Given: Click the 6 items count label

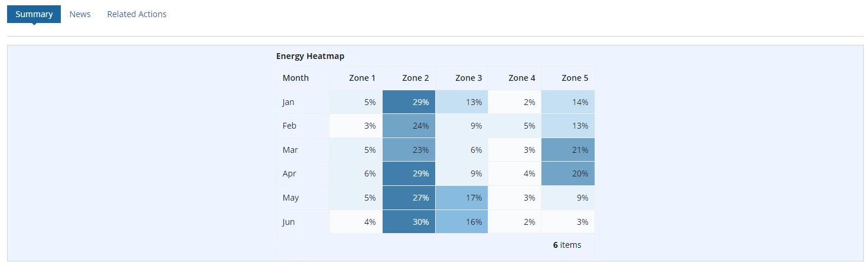Looking at the screenshot, I should pos(567,245).
